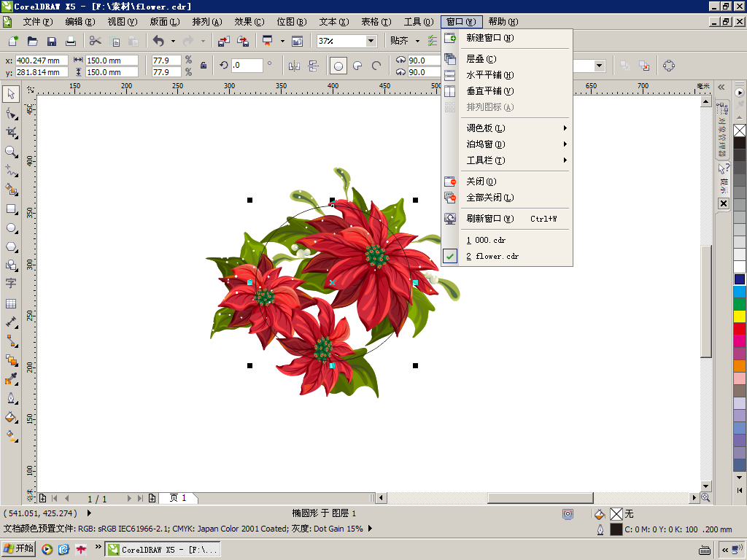Screen dimensions: 747x560
Task: Choose Cascade windows entry
Action: point(507,59)
